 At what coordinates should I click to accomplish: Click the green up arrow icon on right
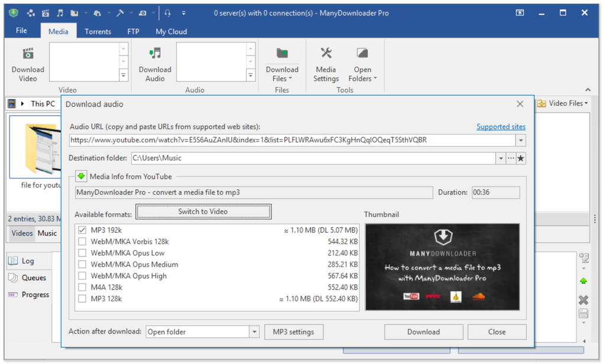(x=583, y=281)
